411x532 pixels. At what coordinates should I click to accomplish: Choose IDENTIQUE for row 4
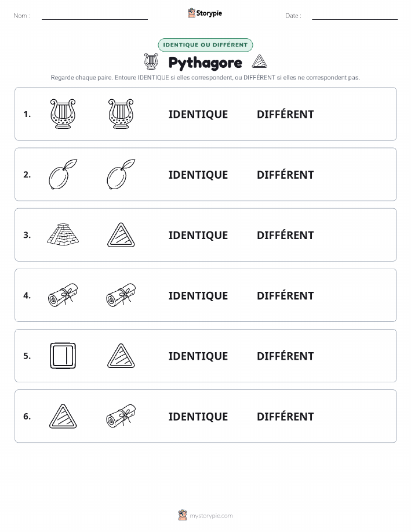click(x=198, y=295)
